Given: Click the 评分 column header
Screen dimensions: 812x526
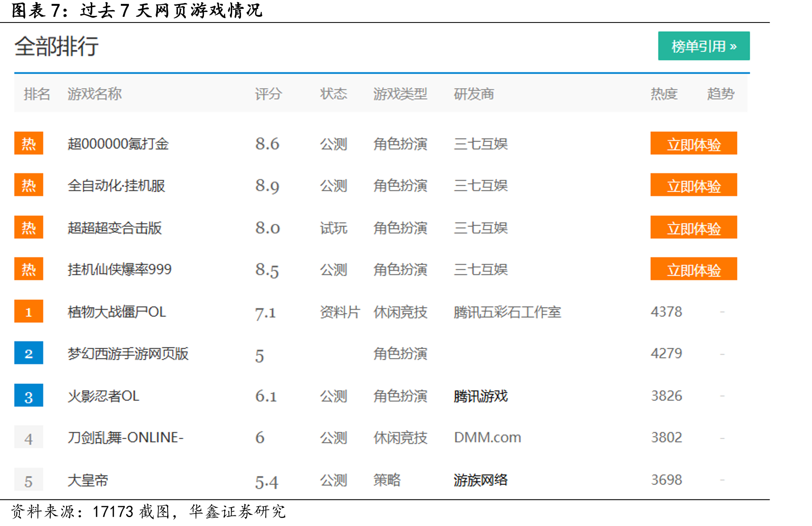Looking at the screenshot, I should point(268,93).
